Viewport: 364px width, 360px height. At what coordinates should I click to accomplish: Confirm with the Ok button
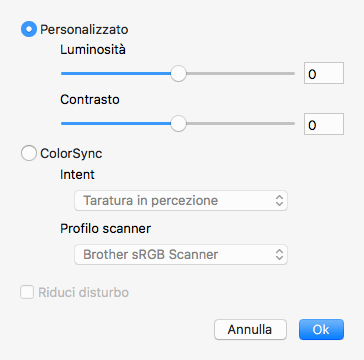(x=321, y=330)
